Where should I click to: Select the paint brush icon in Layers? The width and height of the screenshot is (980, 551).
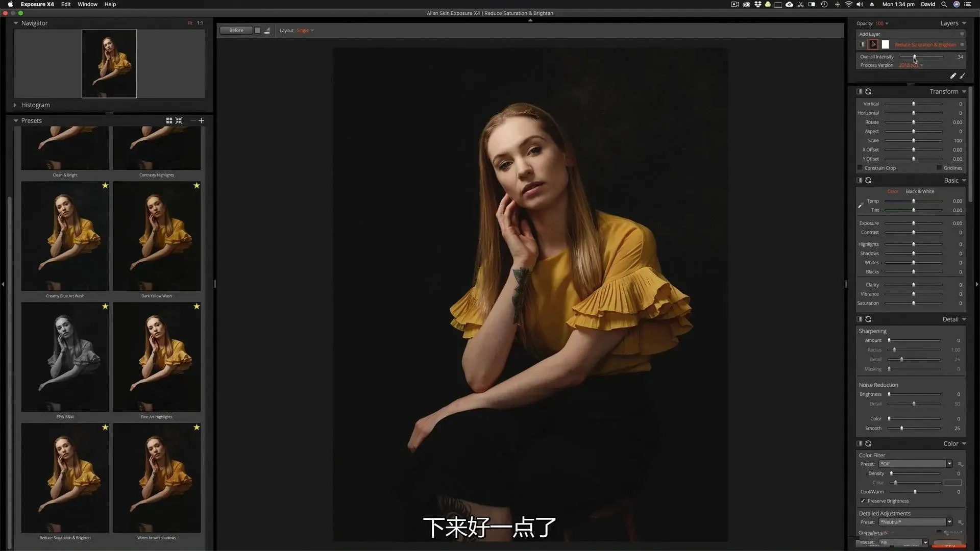click(962, 76)
